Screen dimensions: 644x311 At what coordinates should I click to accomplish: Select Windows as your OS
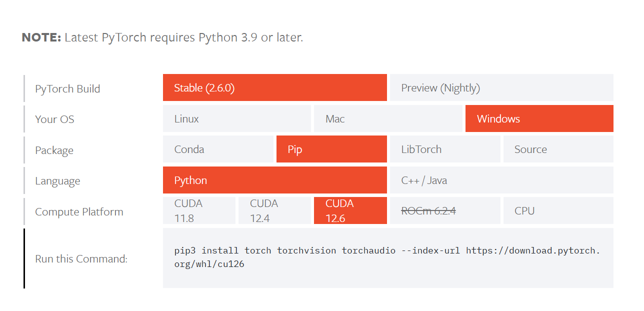click(x=539, y=118)
